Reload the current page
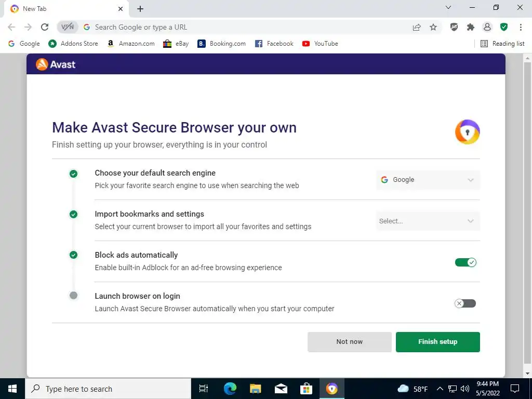532x399 pixels. (45, 27)
